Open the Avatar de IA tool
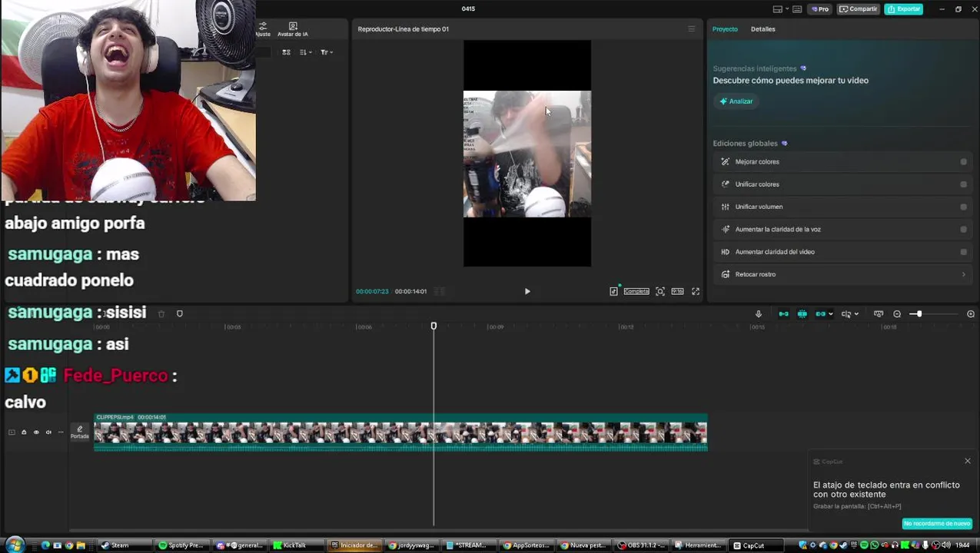 click(293, 29)
